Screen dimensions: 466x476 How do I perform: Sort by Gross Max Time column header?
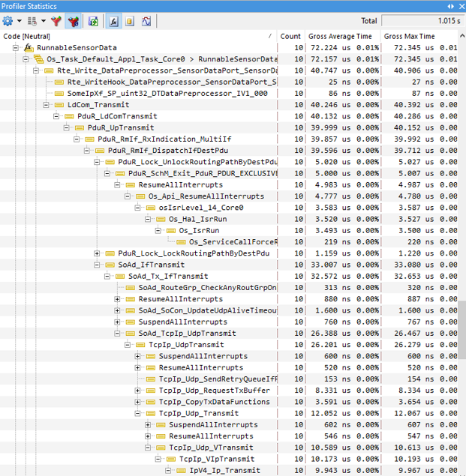409,36
